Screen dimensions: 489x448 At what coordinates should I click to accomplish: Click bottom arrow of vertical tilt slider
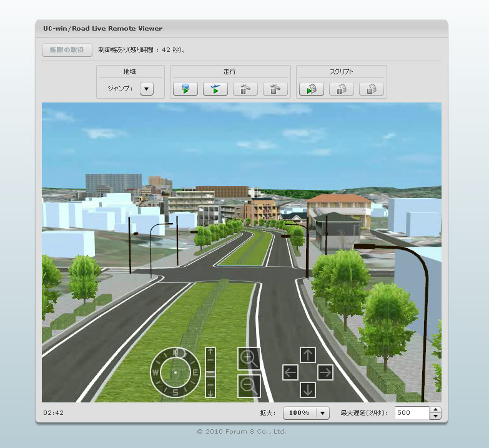click(210, 393)
